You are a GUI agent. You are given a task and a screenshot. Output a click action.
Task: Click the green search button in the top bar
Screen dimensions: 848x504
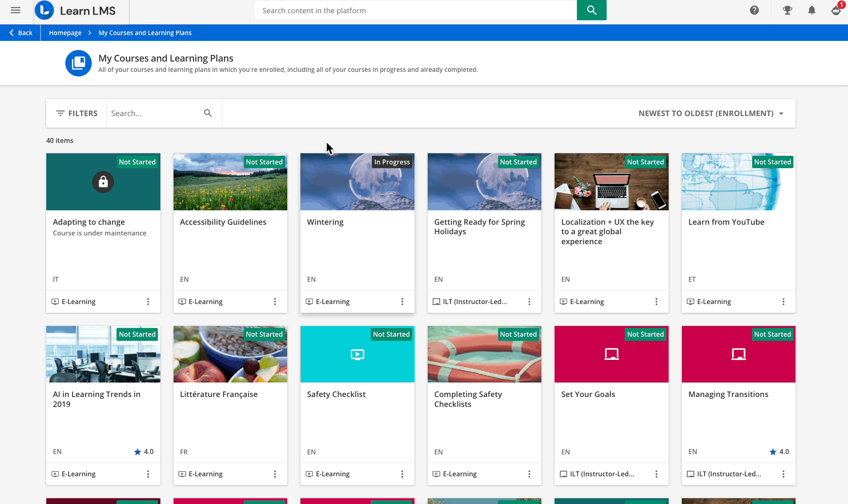click(x=591, y=10)
